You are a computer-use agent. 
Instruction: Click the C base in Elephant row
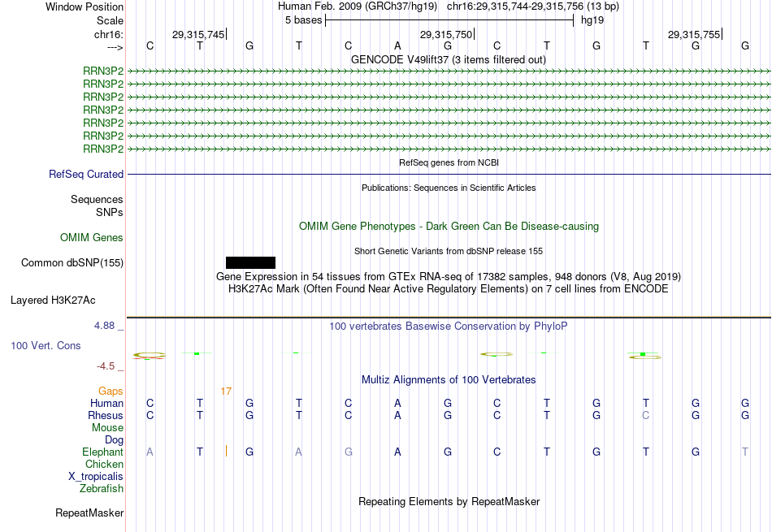497,452
